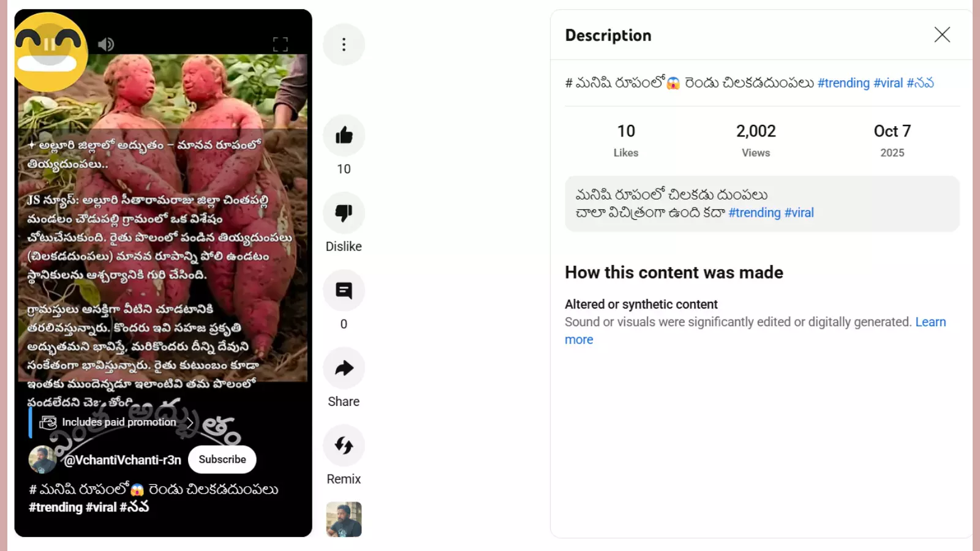Mute the video with speaker icon
The height and width of the screenshot is (551, 980).
click(106, 44)
